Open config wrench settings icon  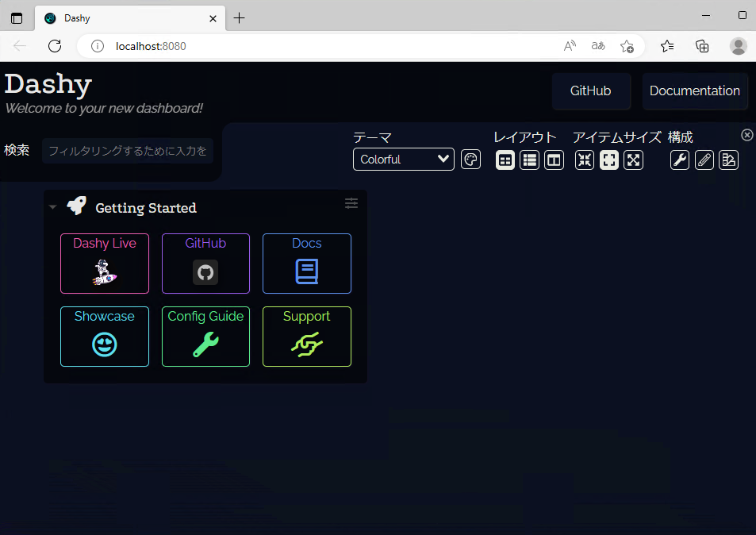680,160
